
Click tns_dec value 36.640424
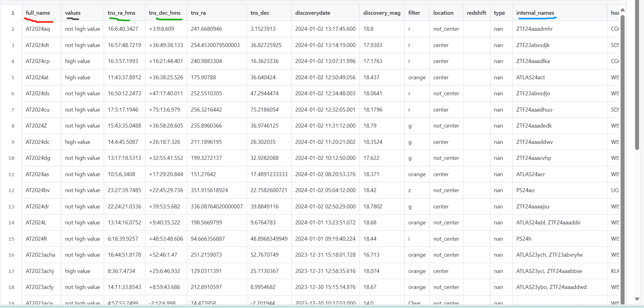click(x=263, y=77)
